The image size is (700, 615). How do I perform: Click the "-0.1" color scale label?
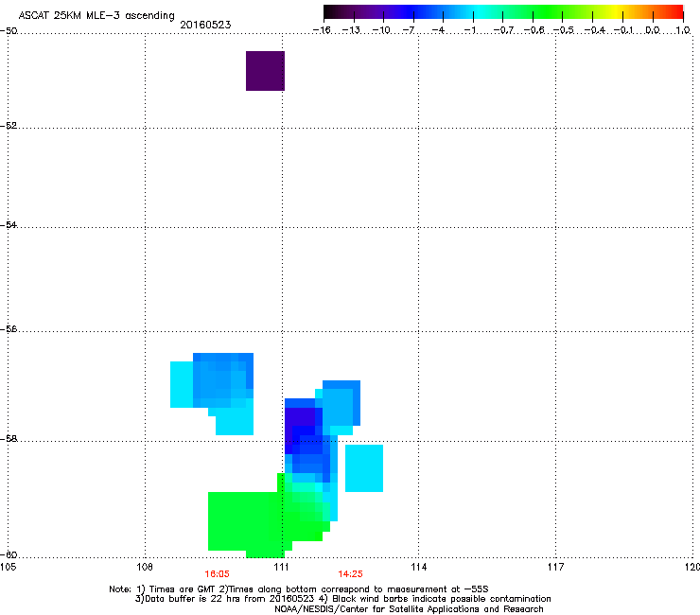pyautogui.click(x=623, y=30)
